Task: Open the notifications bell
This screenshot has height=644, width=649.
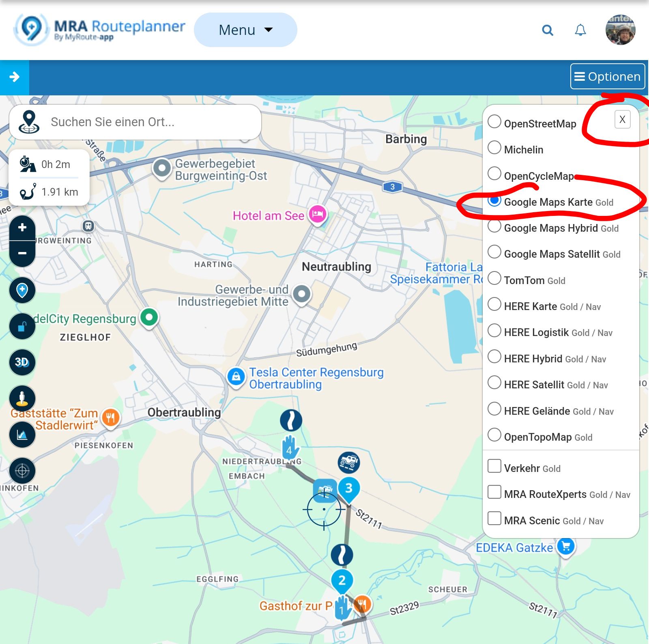Action: (x=580, y=30)
